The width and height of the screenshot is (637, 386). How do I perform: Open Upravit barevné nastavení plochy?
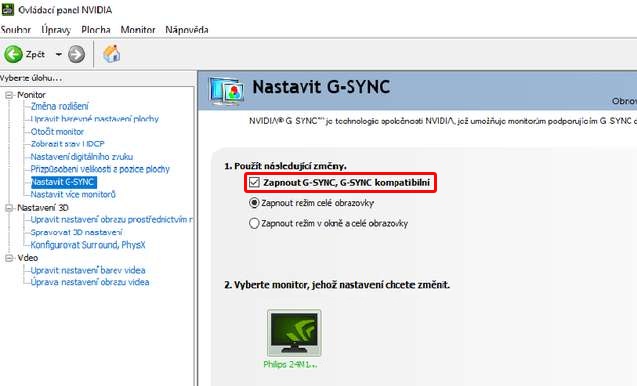click(x=95, y=119)
